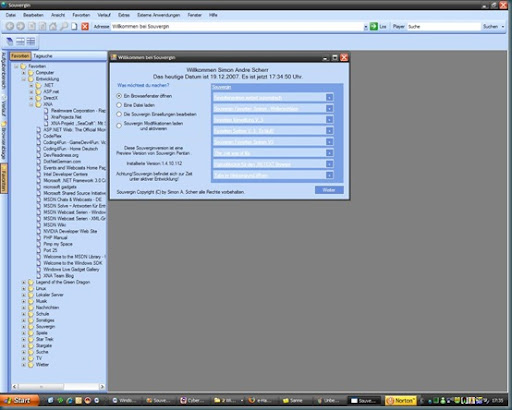The height and width of the screenshot is (410, 512).
Task: Click the Player Suche input field
Action: tap(443, 26)
